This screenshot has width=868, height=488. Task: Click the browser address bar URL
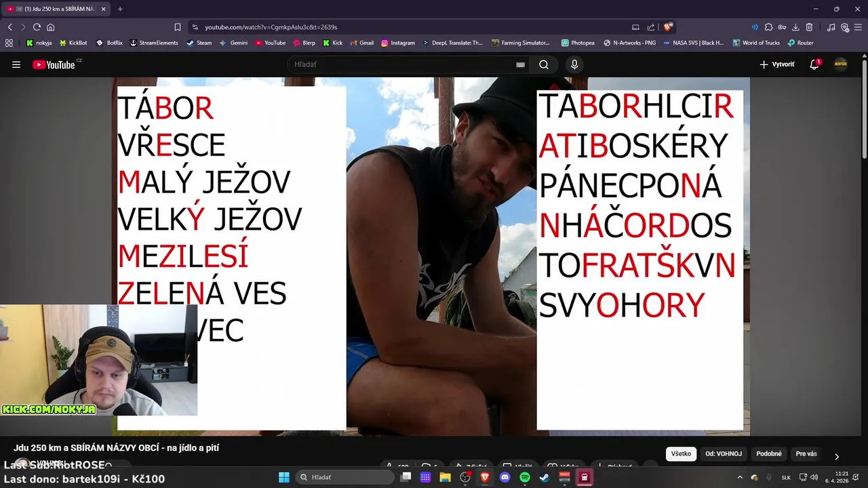pyautogui.click(x=271, y=27)
